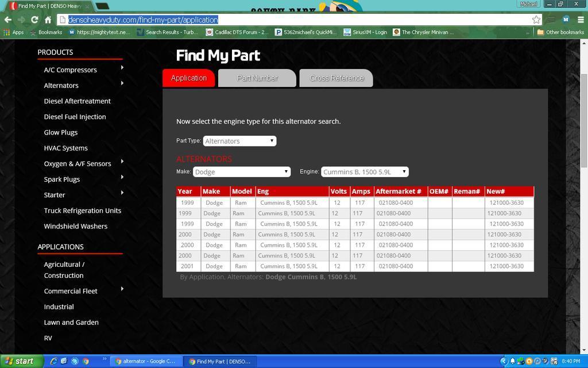
Task: Open the browser home page icon
Action: click(48, 20)
